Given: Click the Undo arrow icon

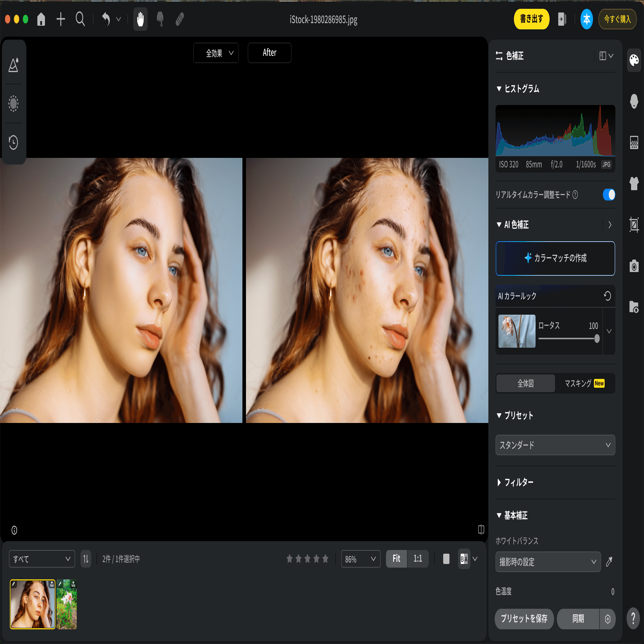Looking at the screenshot, I should [x=106, y=19].
